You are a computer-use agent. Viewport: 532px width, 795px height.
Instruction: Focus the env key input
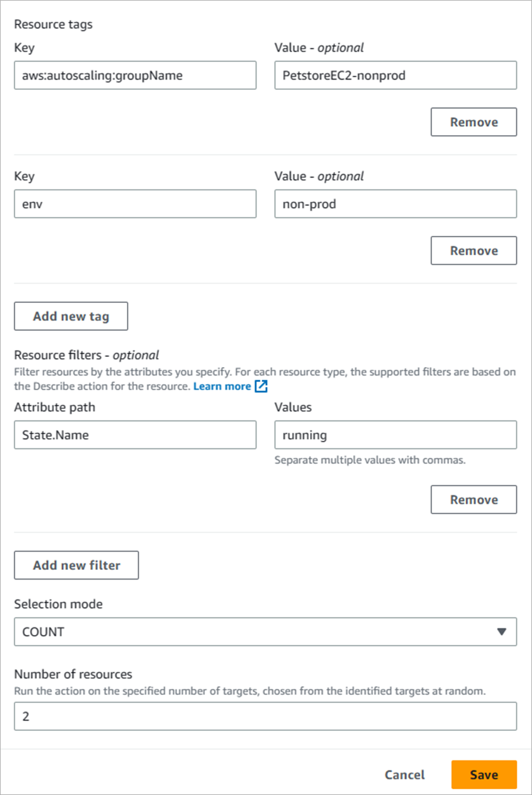click(x=135, y=204)
